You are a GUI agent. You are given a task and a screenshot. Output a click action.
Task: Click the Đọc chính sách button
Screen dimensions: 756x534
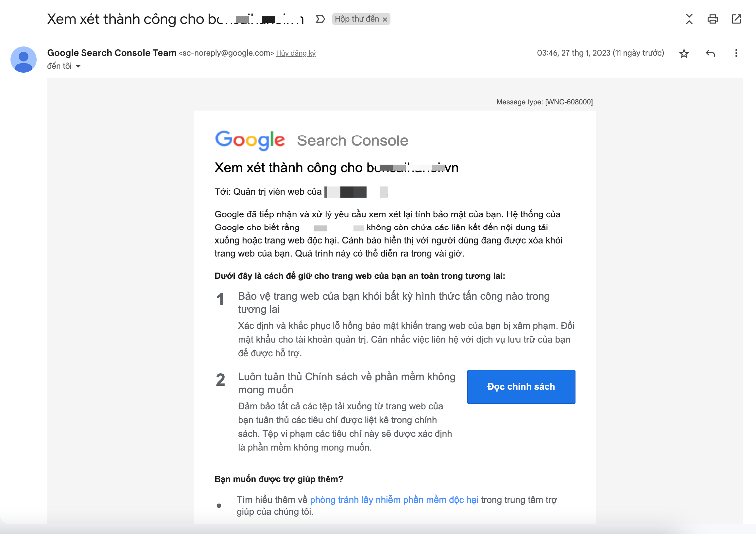(x=521, y=387)
